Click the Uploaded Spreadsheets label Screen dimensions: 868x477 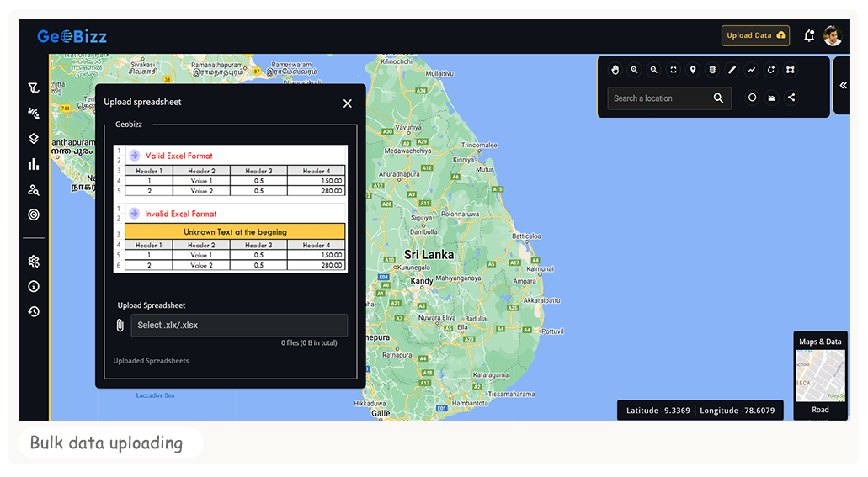click(x=152, y=361)
